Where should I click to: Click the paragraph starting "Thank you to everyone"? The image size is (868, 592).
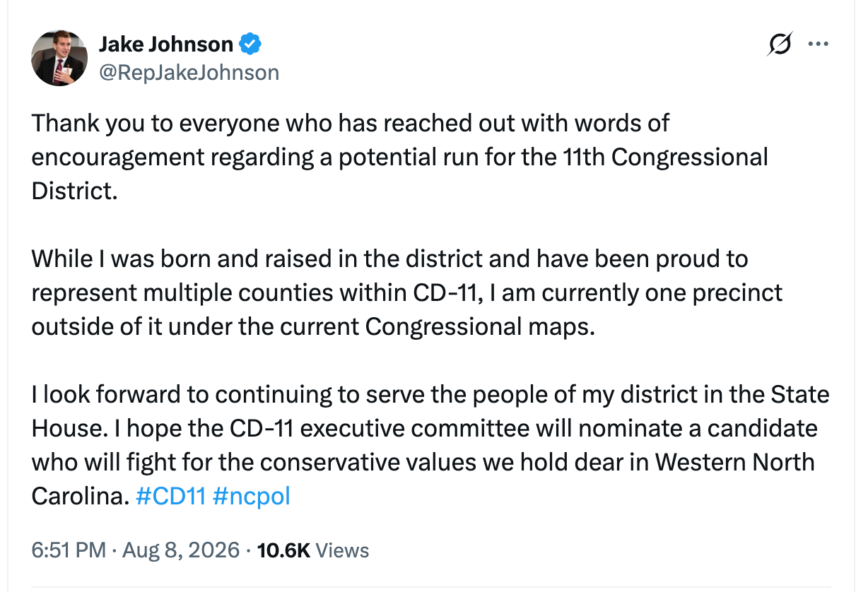(400, 157)
